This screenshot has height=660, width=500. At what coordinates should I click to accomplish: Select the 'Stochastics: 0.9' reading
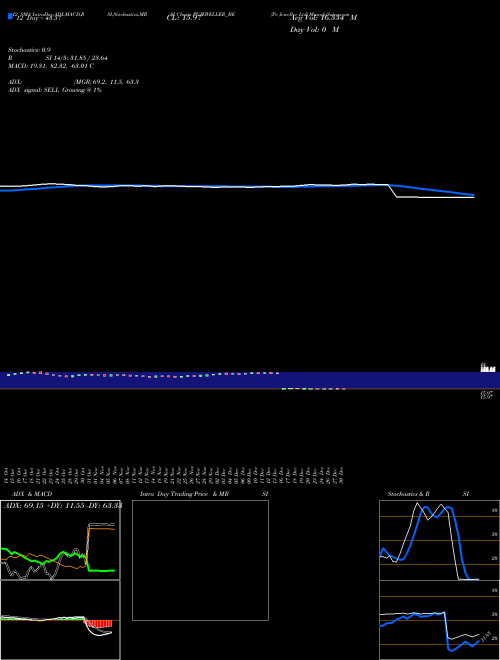29,50
